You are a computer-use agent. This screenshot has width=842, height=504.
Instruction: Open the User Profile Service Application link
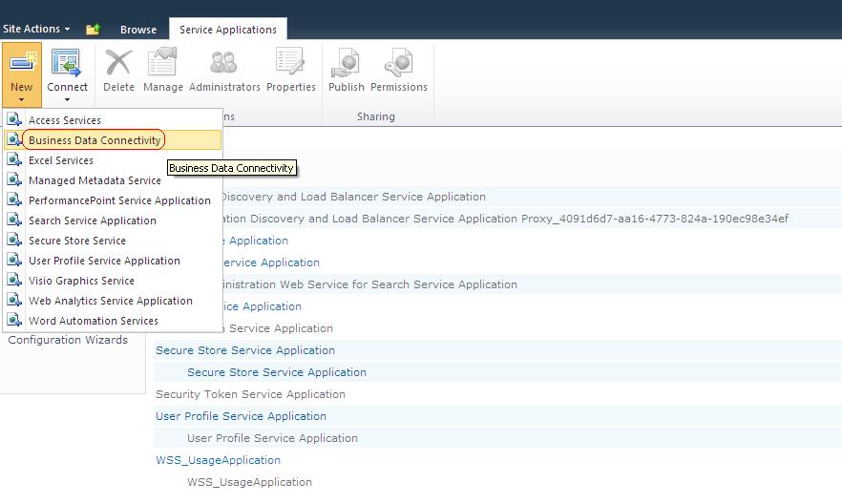click(x=241, y=416)
